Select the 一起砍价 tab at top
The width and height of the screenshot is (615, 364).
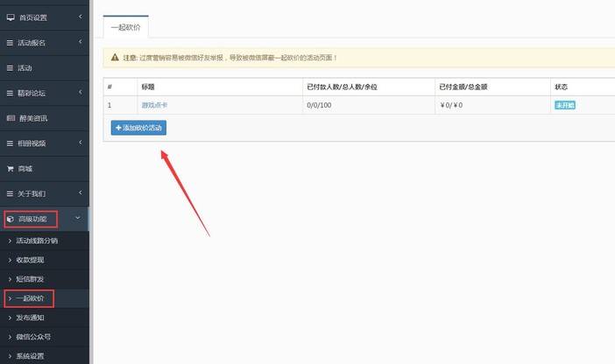click(125, 28)
